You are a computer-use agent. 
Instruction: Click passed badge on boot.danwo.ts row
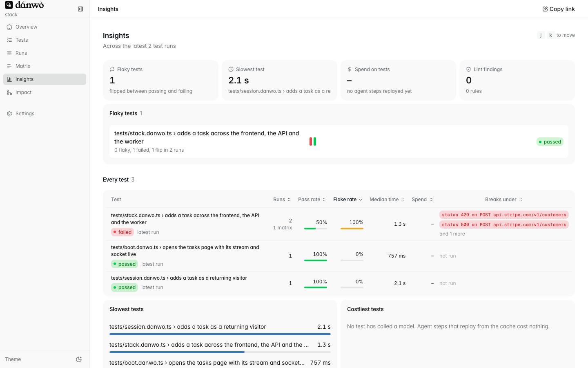click(x=125, y=264)
